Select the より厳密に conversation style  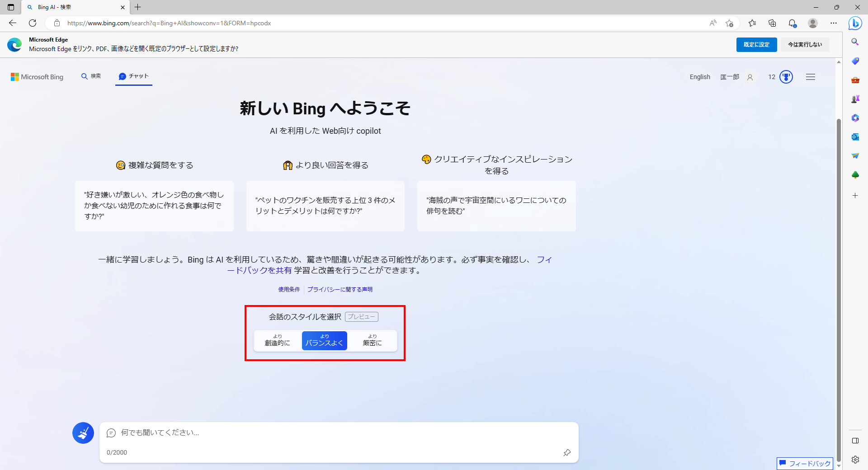[x=372, y=341]
